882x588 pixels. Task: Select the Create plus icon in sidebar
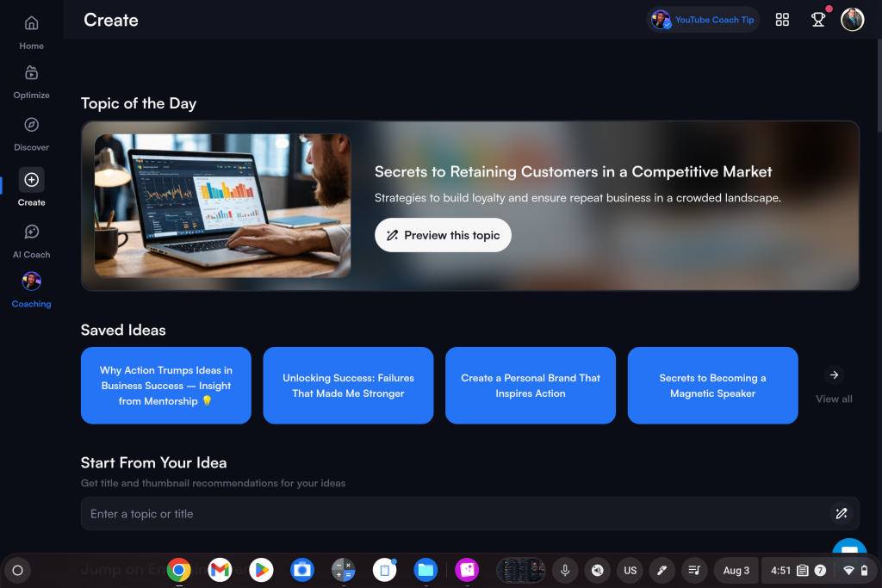pyautogui.click(x=32, y=180)
